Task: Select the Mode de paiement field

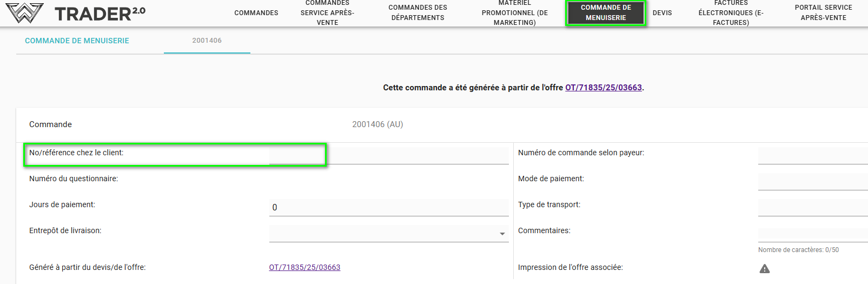Action: (x=812, y=181)
